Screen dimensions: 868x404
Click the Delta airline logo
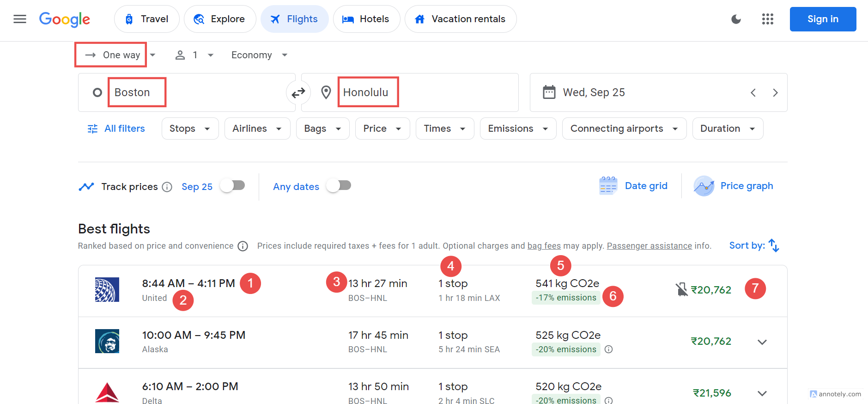(107, 392)
